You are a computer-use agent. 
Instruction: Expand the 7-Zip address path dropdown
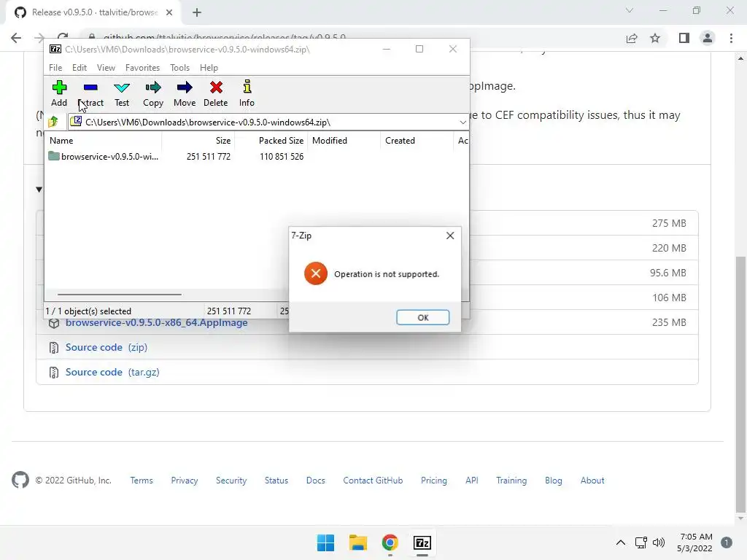(462, 122)
